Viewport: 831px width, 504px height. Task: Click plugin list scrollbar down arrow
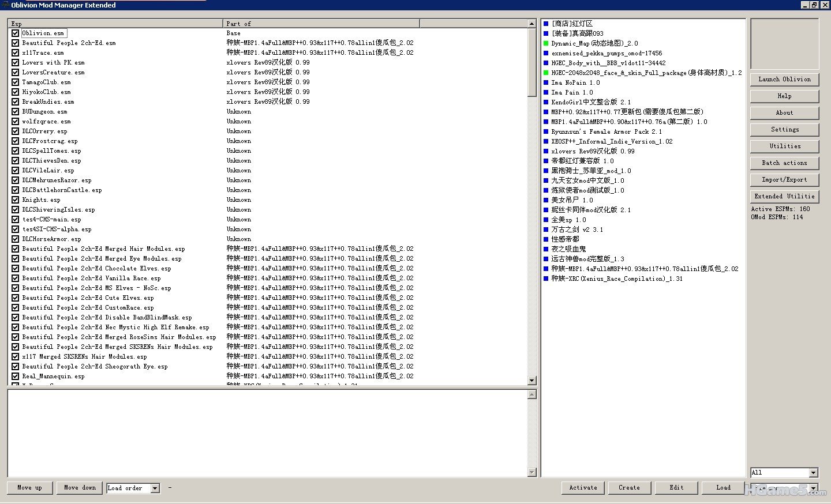click(532, 381)
